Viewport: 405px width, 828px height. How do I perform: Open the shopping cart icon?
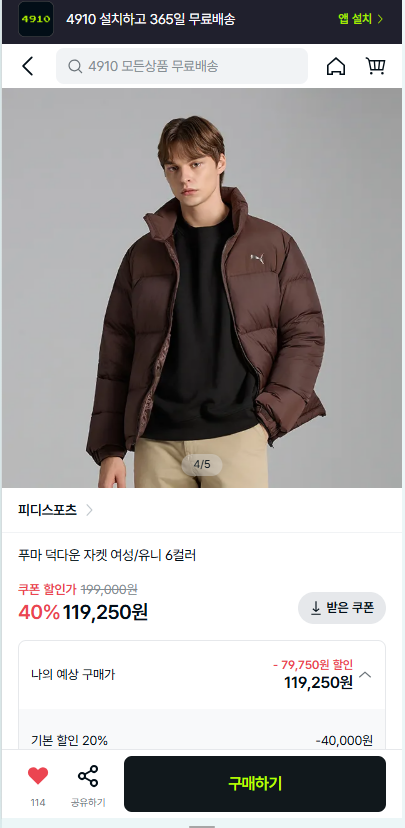tap(375, 67)
